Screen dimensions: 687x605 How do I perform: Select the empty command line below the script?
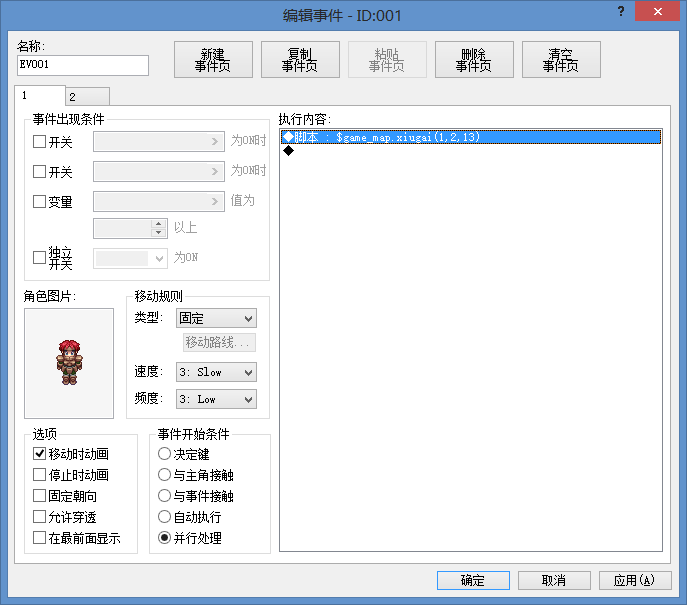point(471,151)
